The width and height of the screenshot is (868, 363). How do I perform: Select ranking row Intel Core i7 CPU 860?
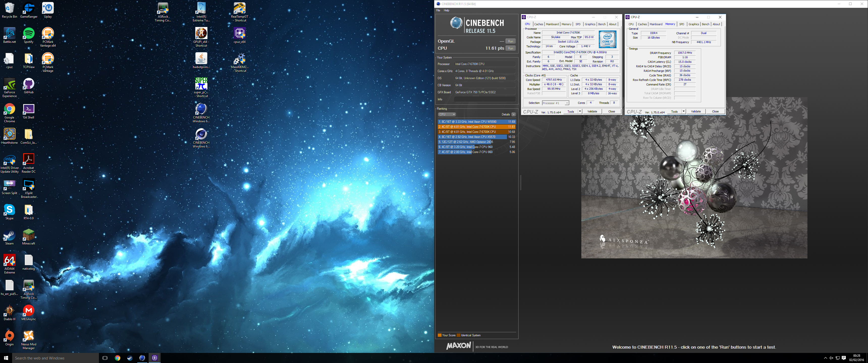(476, 152)
